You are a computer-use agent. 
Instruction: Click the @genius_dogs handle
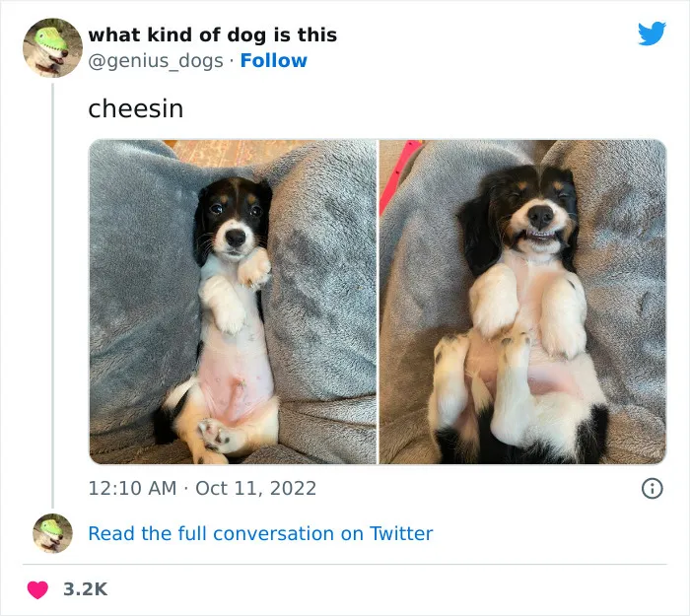click(x=156, y=60)
